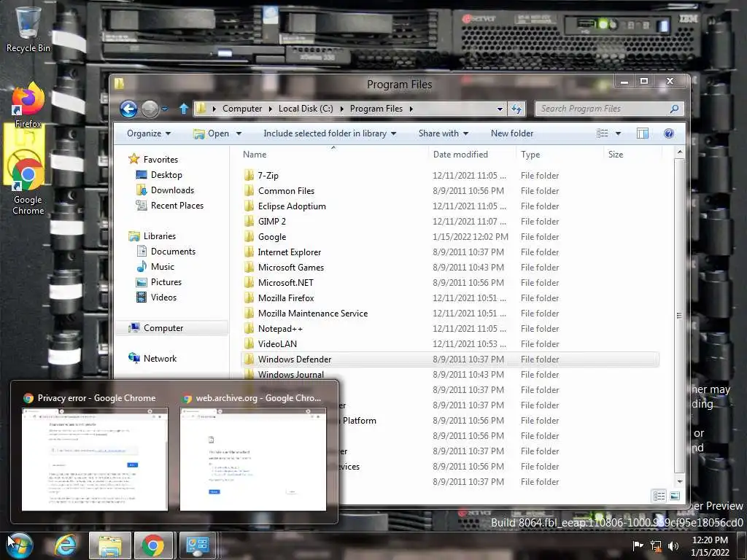Select the GIMP 2 folder icon
This screenshot has height=560, width=747.
pyautogui.click(x=249, y=222)
